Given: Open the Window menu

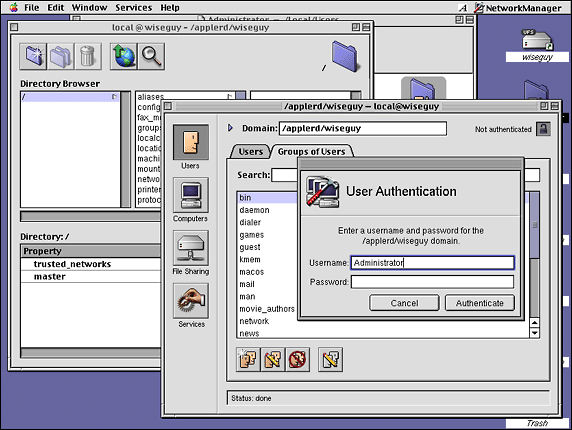Looking at the screenshot, I should pos(89,8).
